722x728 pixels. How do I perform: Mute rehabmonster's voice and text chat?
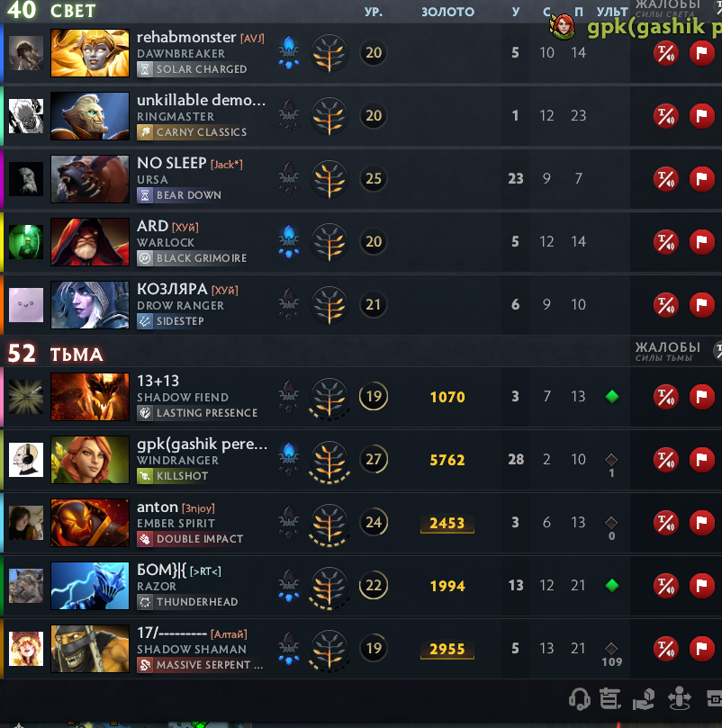point(666,53)
